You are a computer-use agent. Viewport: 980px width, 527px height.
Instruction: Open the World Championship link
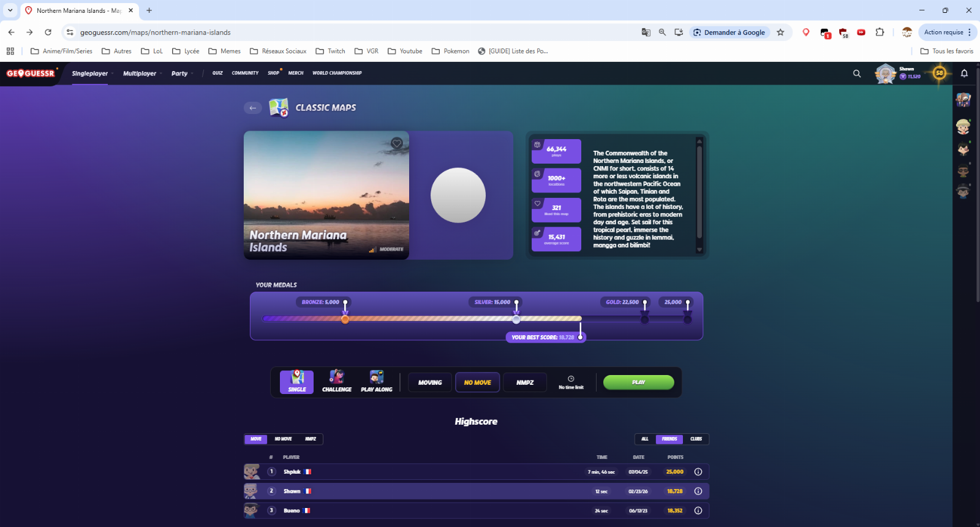337,73
